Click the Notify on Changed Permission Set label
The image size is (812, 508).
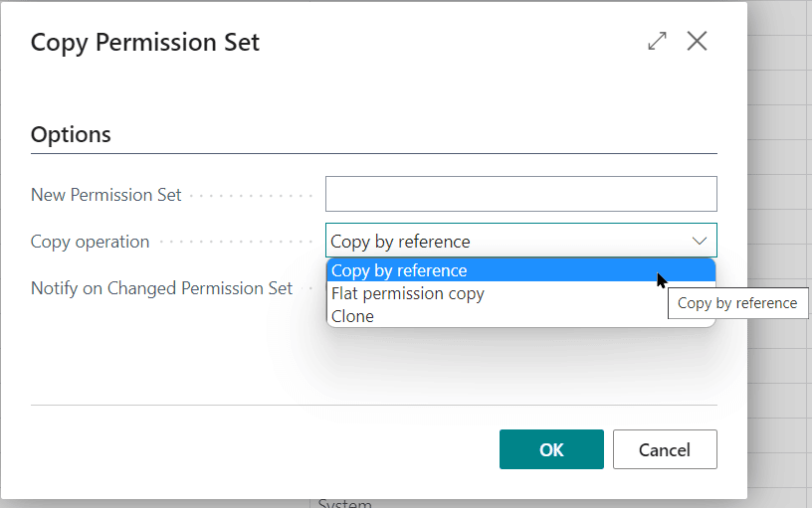click(x=161, y=288)
